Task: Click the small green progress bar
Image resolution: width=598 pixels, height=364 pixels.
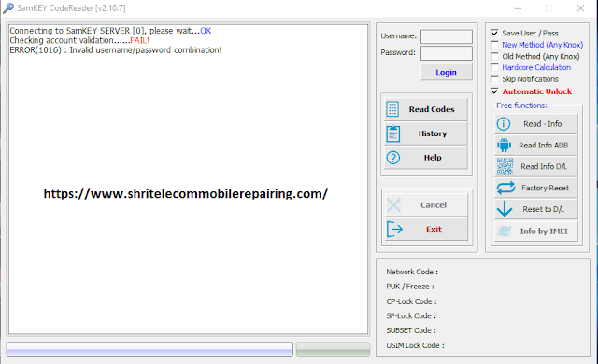Action: pos(333,349)
